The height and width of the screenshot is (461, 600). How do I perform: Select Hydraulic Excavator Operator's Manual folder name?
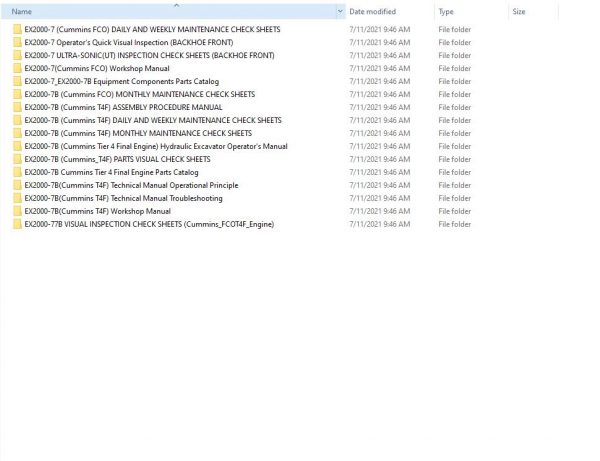[x=156, y=147]
